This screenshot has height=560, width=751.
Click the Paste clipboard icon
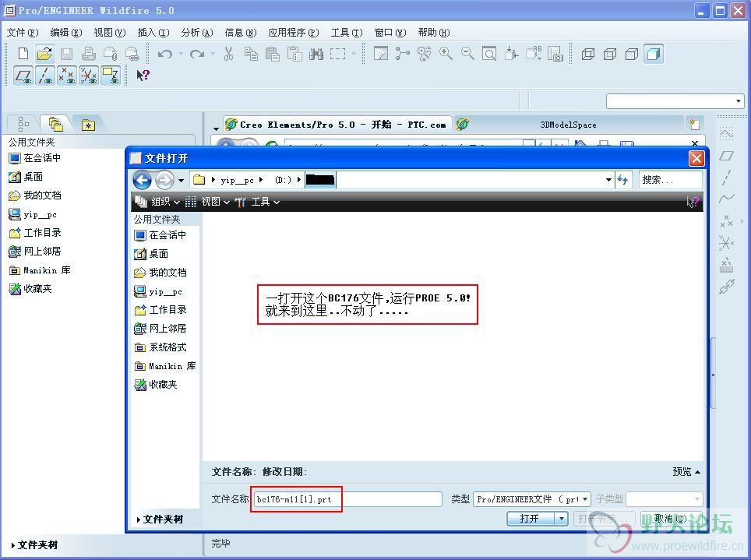point(273,54)
